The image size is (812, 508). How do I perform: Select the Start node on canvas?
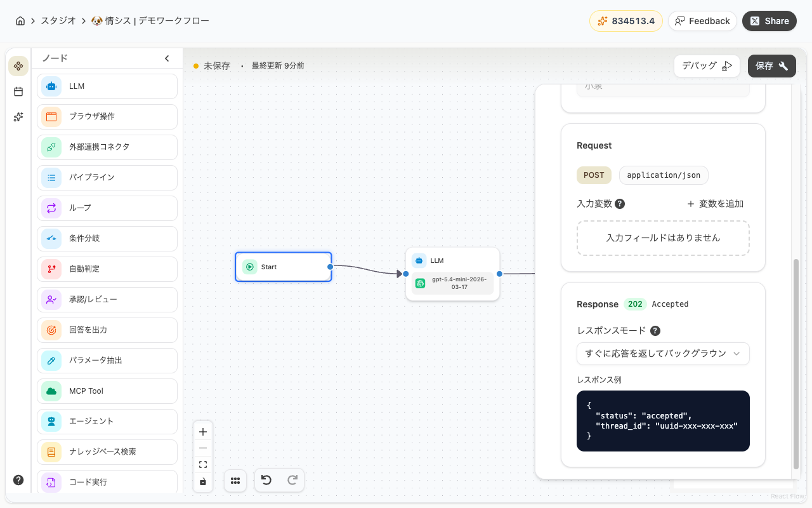pyautogui.click(x=283, y=267)
